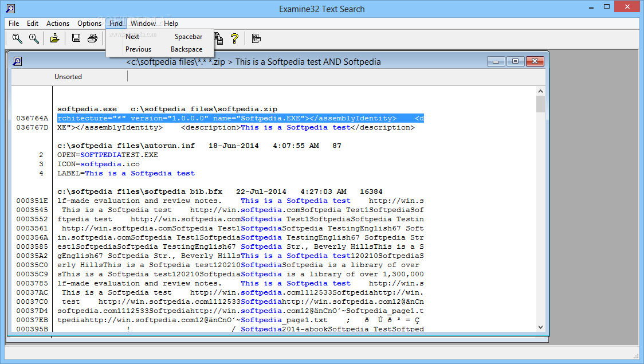Click the copy documents toolbar icon
This screenshot has width=644, height=364.
218,38
